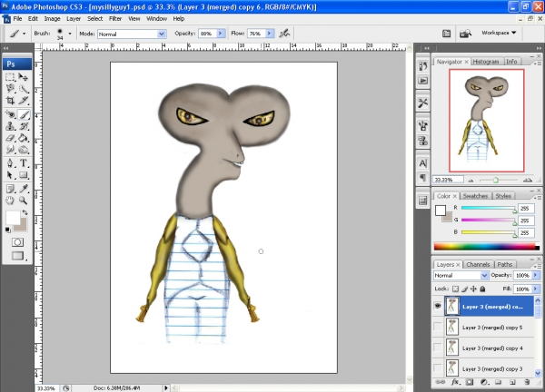
Task: Toggle lock layer position
Action: coord(473,289)
